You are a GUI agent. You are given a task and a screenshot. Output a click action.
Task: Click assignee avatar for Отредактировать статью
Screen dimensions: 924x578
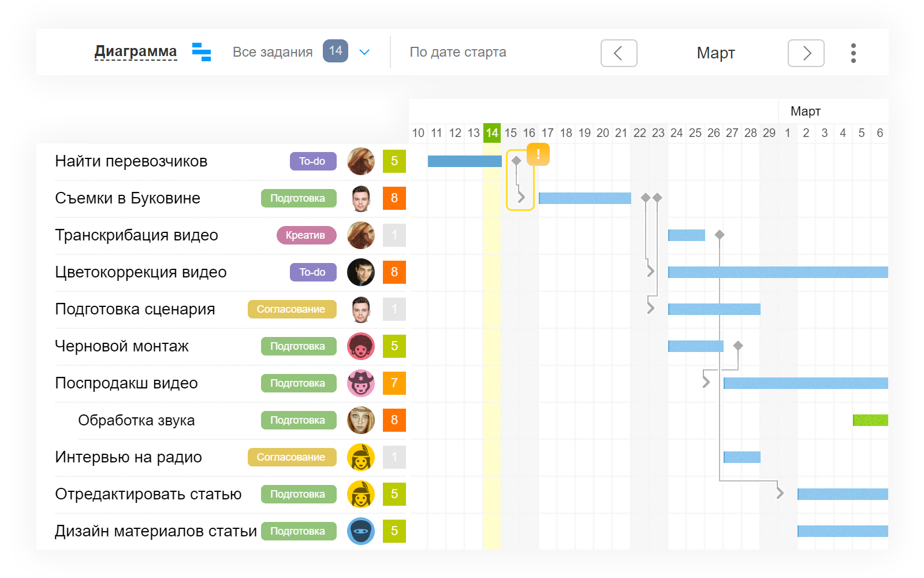[361, 494]
